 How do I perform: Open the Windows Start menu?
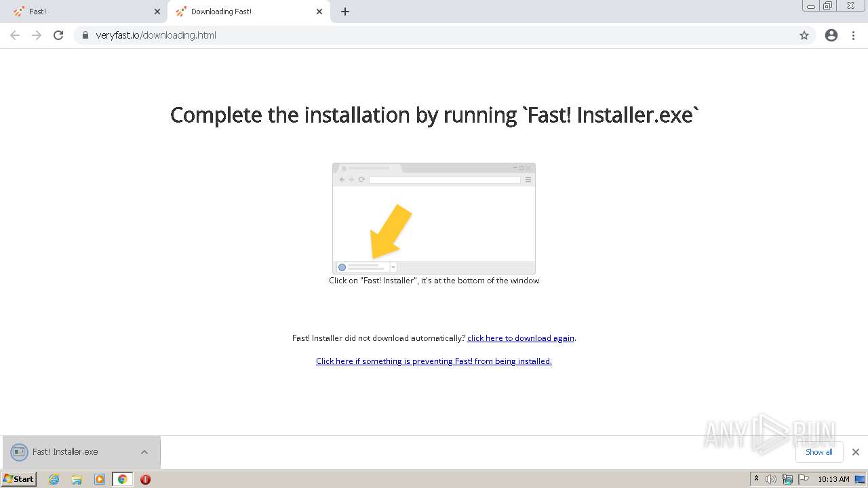[x=19, y=479]
